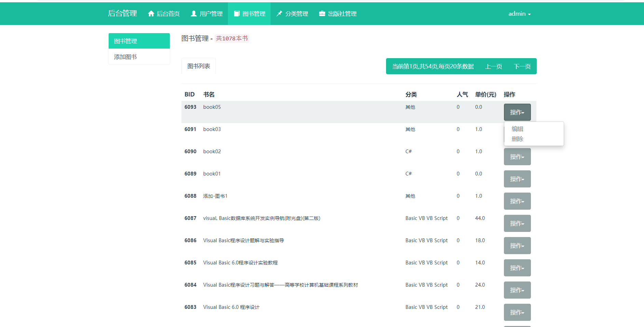Click the pin icon beside 分类管理

click(279, 14)
